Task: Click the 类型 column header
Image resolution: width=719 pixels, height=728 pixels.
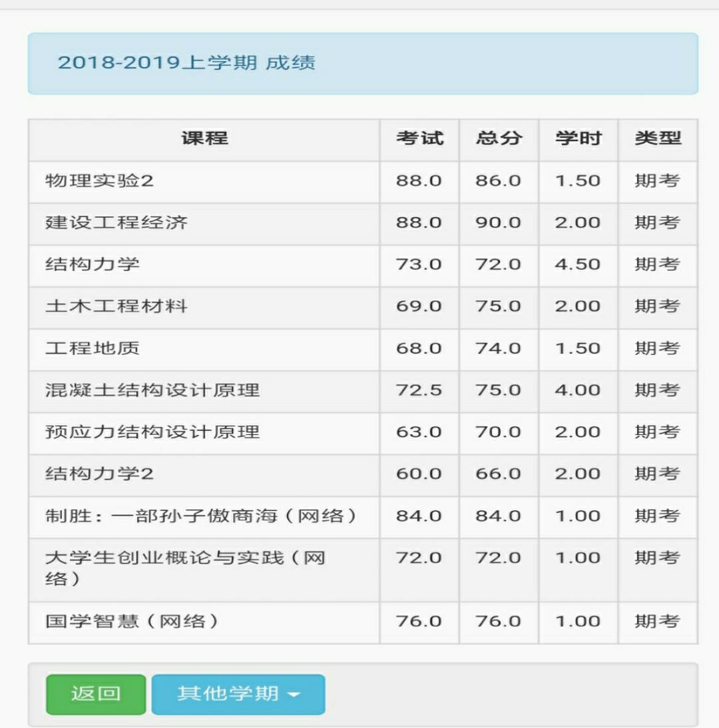Action: click(658, 139)
